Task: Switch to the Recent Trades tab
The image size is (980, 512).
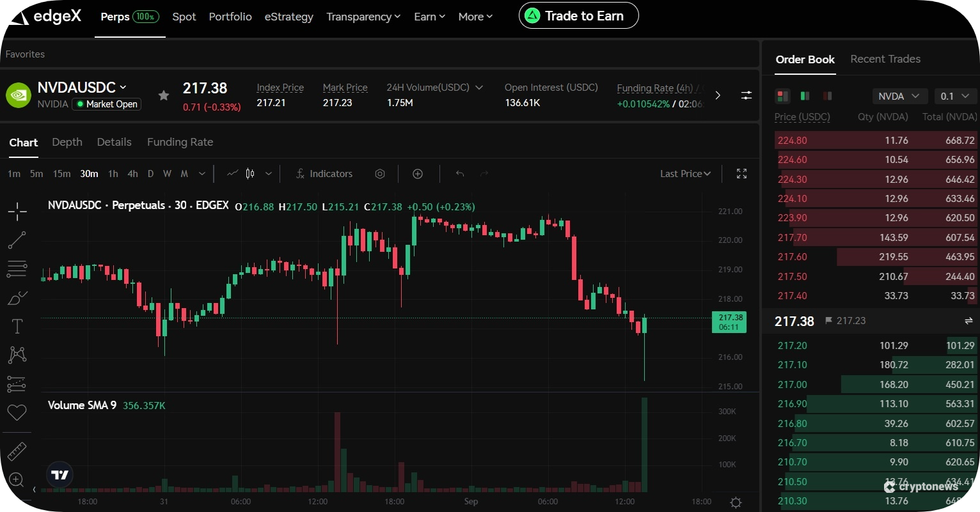Action: tap(885, 59)
